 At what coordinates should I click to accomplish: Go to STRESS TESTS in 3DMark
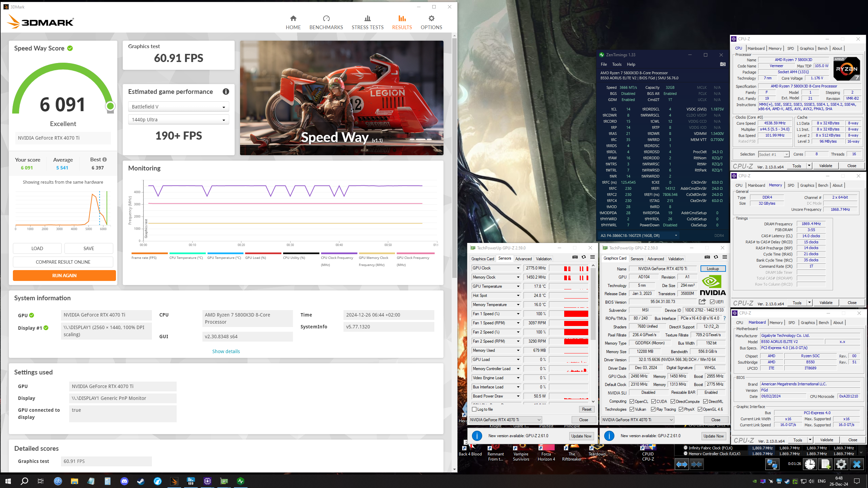point(368,22)
